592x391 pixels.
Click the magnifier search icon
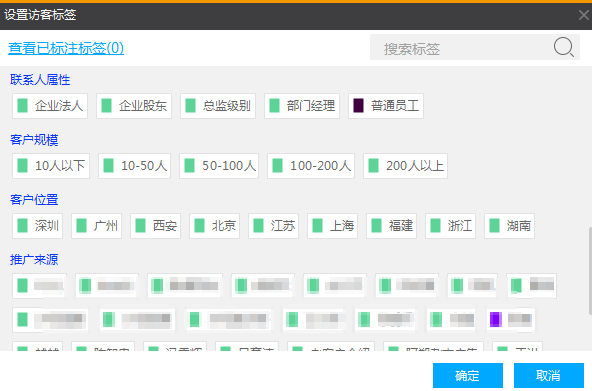point(564,48)
